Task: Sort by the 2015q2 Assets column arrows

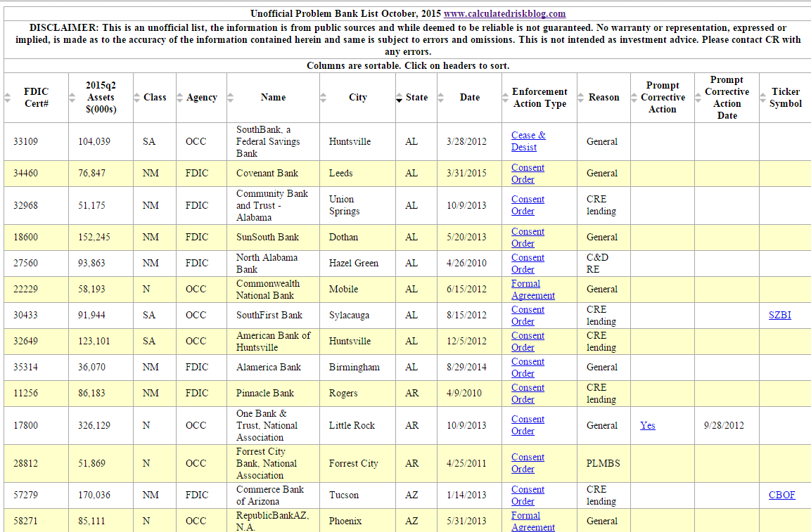Action: click(72, 98)
